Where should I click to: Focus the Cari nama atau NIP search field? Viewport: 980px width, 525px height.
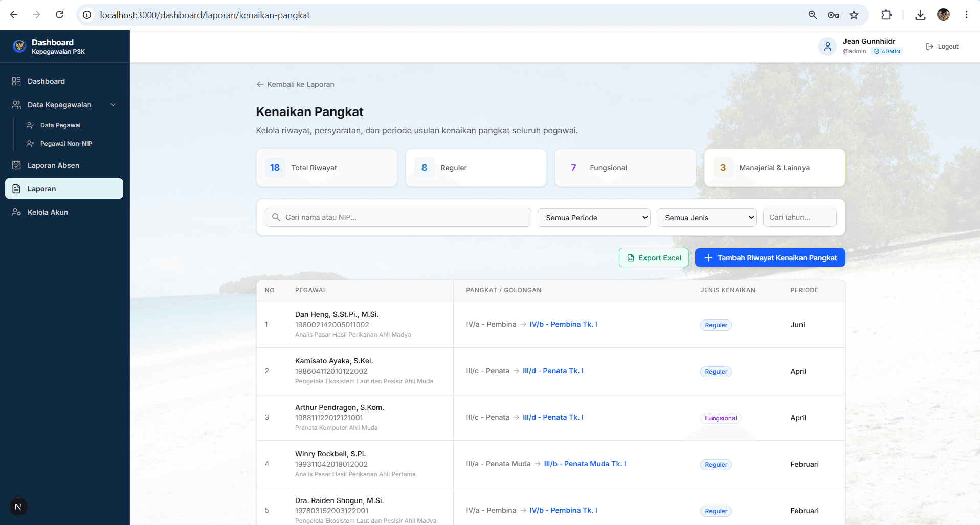pyautogui.click(x=398, y=217)
